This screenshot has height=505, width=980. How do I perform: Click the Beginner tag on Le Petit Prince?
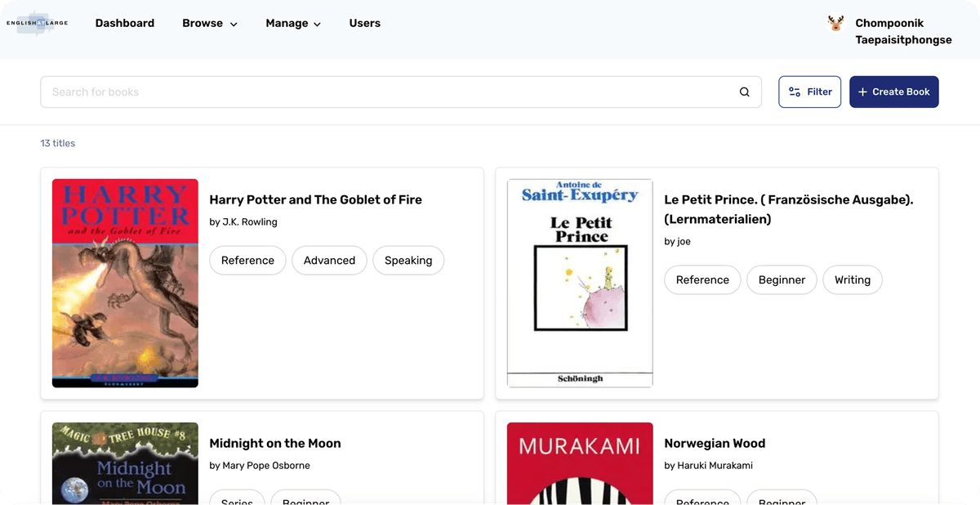[x=782, y=280]
